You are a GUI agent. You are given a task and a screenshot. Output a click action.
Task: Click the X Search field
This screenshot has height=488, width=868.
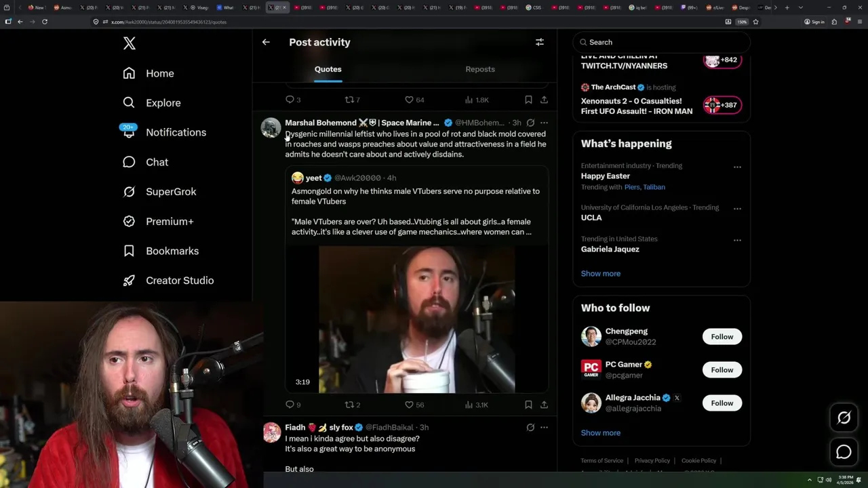pyautogui.click(x=661, y=42)
